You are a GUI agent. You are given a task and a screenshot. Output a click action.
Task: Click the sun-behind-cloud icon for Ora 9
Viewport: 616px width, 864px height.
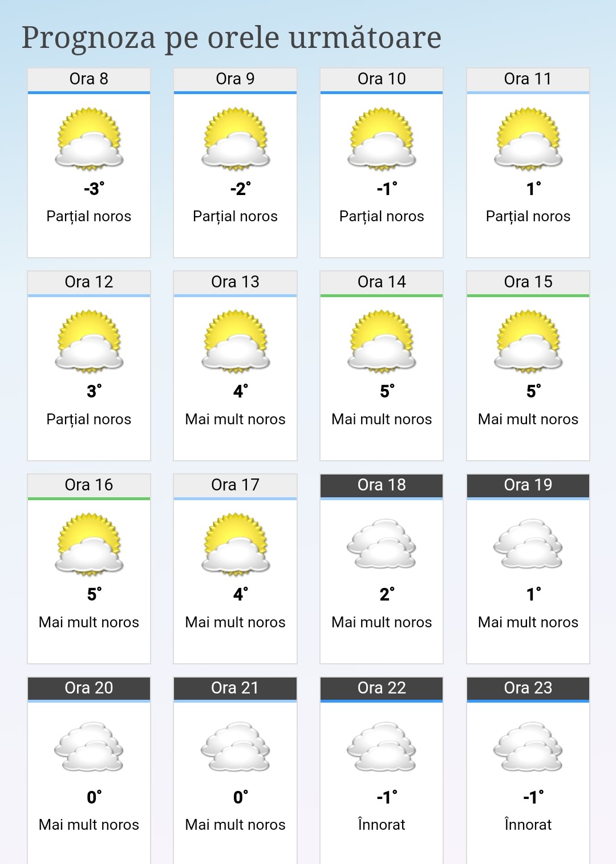point(234,137)
